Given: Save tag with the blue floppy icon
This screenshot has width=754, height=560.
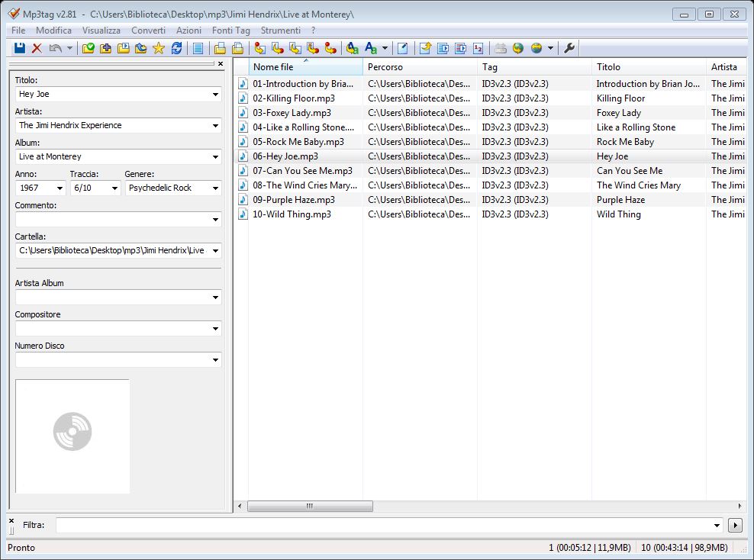Looking at the screenshot, I should click(x=20, y=48).
